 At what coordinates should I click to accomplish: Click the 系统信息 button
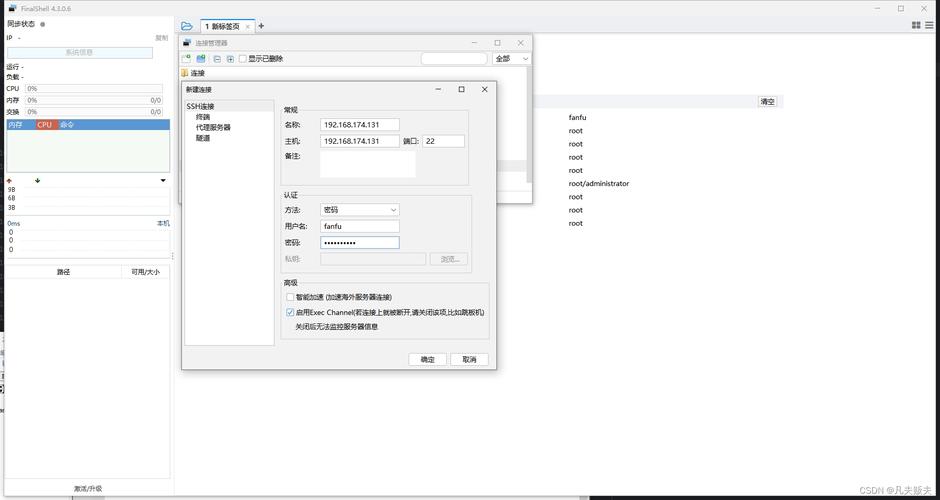pos(80,53)
